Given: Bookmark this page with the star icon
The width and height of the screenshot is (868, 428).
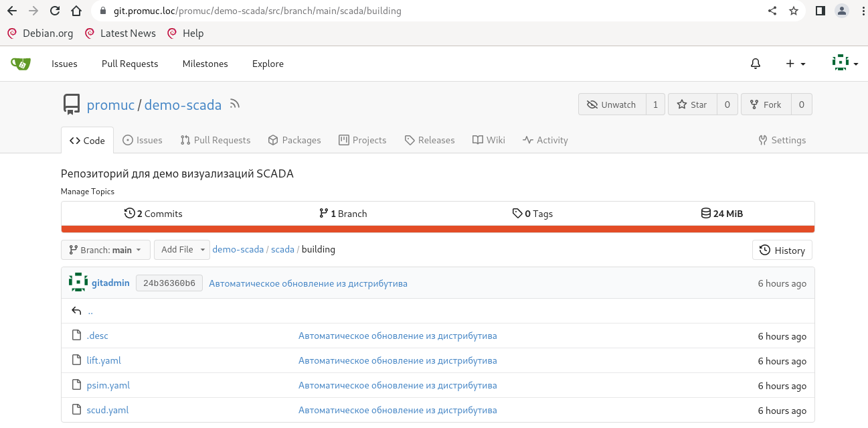Looking at the screenshot, I should [x=794, y=11].
